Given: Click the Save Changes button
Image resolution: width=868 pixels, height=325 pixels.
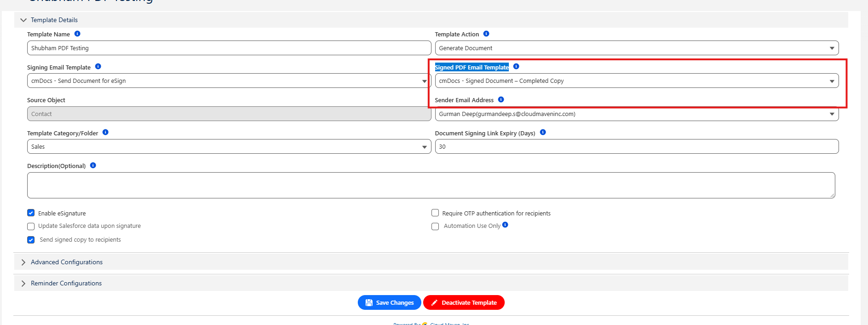Looking at the screenshot, I should point(390,302).
